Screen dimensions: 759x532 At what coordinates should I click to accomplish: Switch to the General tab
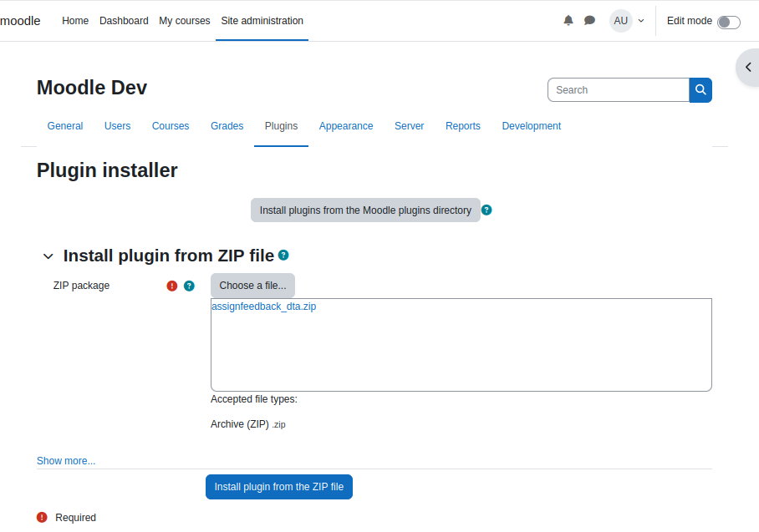click(65, 126)
